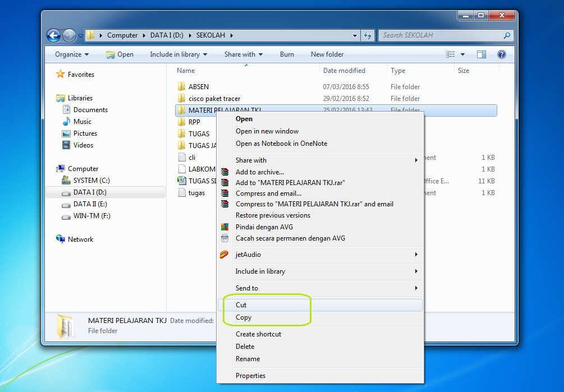This screenshot has width=564, height=392.
Task: Choose Properties in the context menu
Action: (320, 376)
